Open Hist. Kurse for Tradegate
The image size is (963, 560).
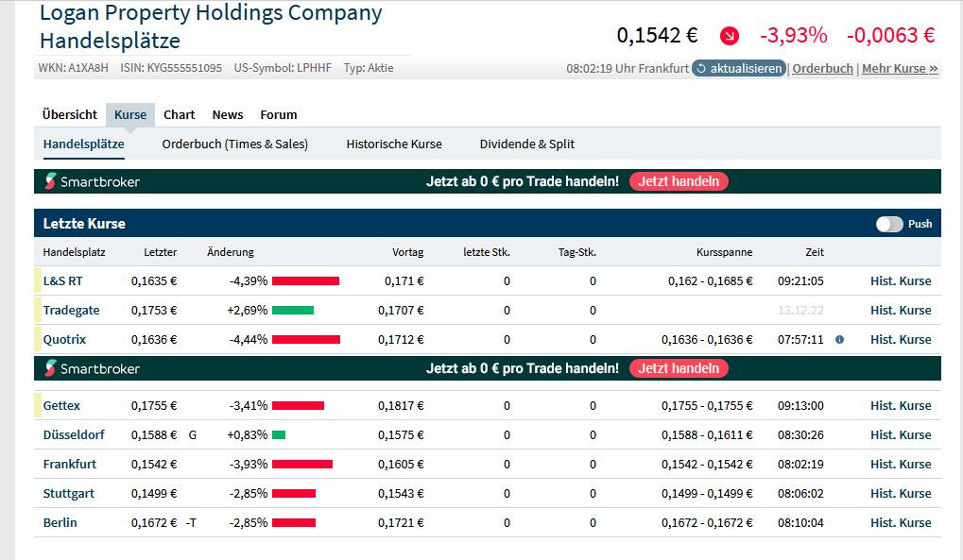point(901,310)
